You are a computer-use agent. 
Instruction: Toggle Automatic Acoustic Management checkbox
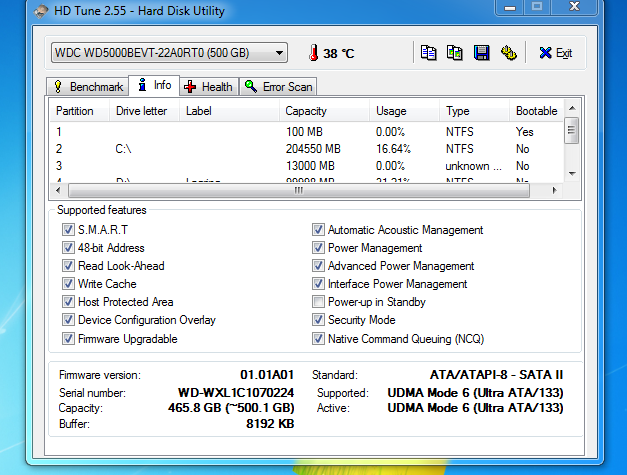coord(318,230)
